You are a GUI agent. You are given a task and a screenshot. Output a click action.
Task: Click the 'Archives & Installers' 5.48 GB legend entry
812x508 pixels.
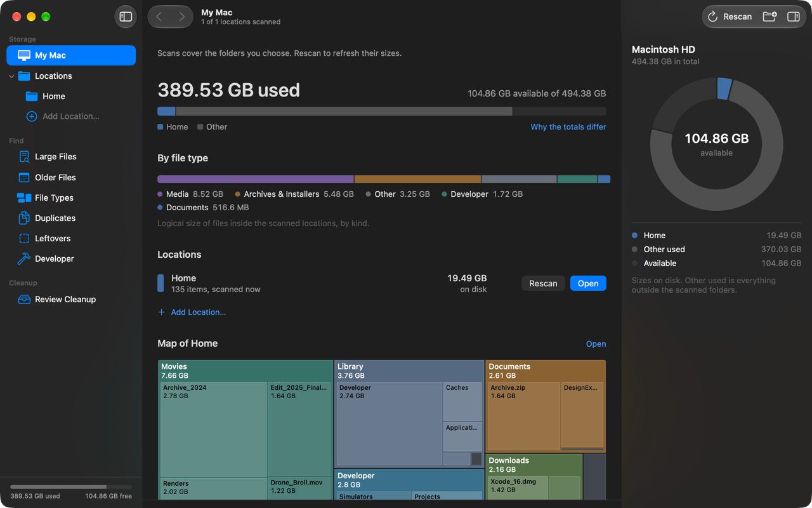coord(294,194)
